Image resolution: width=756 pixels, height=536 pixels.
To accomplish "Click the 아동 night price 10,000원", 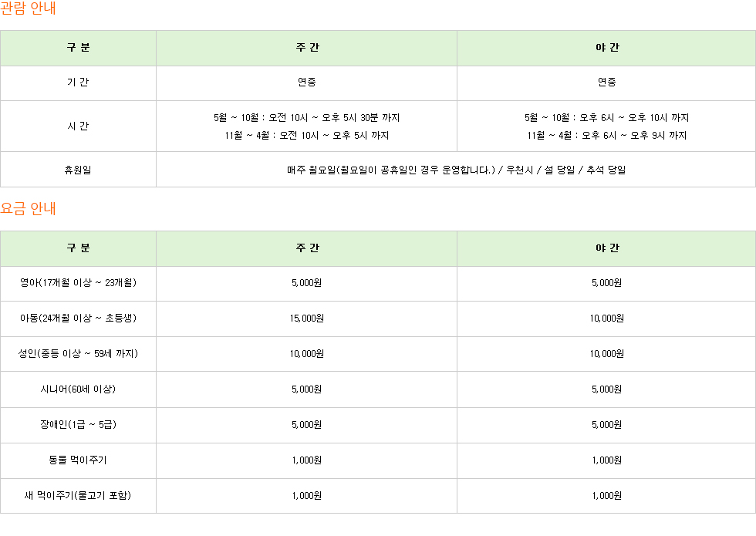I will [x=606, y=318].
